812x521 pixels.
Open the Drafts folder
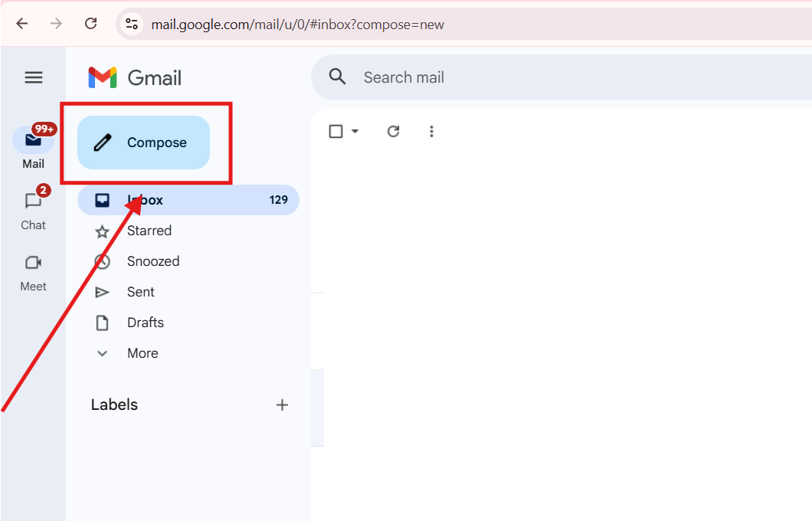(x=146, y=322)
